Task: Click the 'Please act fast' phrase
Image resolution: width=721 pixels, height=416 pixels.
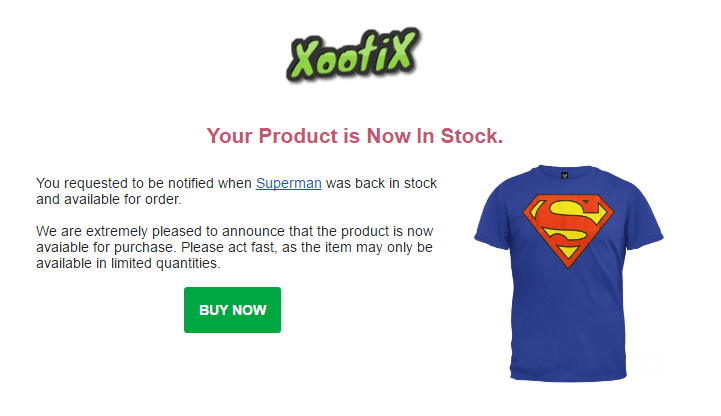Action: pyautogui.click(x=229, y=247)
